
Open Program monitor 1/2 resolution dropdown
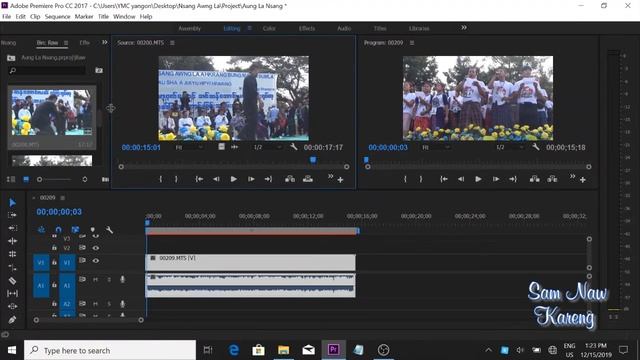(510, 147)
